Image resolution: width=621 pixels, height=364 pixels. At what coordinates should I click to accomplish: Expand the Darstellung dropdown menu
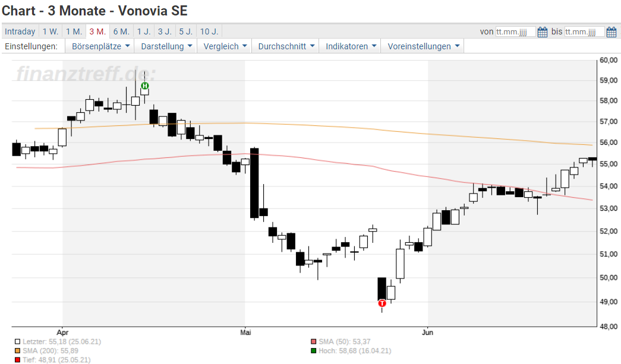tap(166, 46)
